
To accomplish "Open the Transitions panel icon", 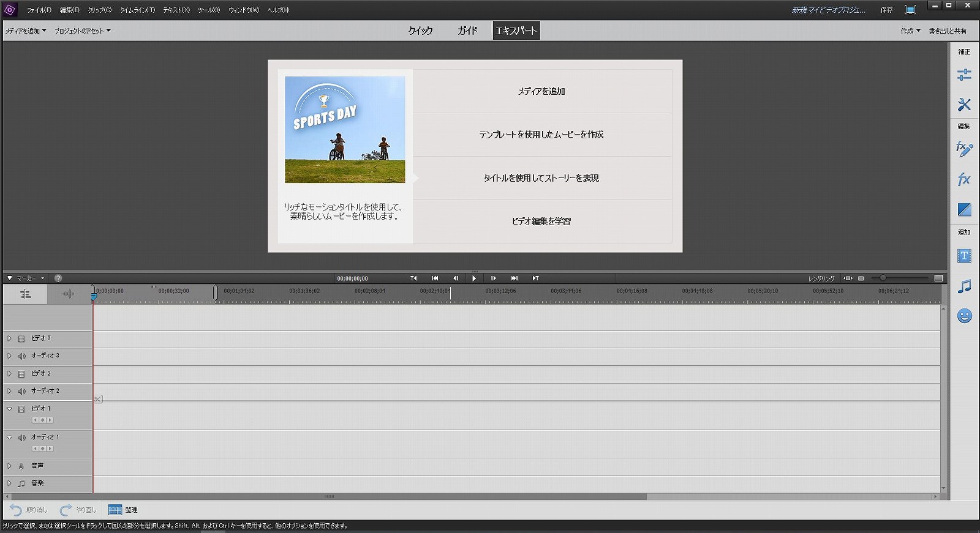I will coord(964,210).
